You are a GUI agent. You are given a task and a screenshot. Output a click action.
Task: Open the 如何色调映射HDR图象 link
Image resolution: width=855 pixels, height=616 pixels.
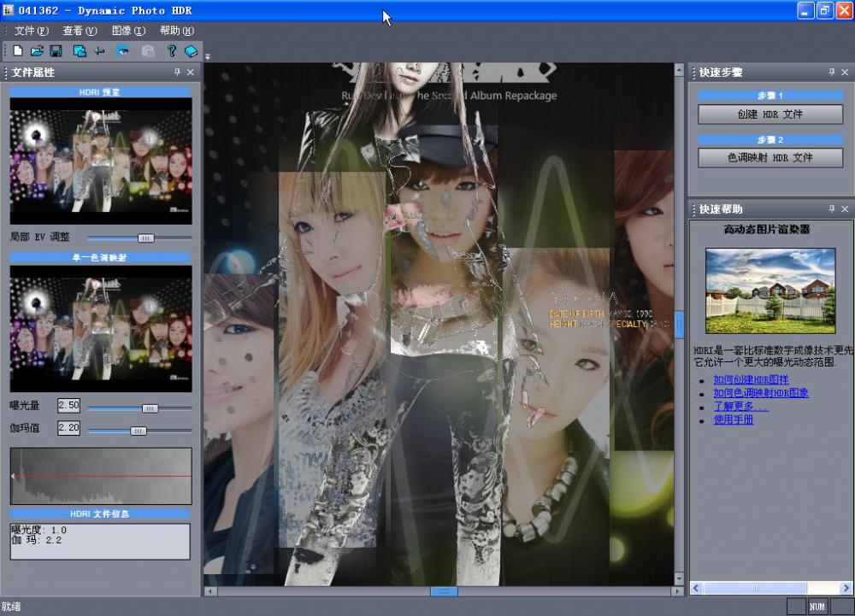pyautogui.click(x=761, y=393)
